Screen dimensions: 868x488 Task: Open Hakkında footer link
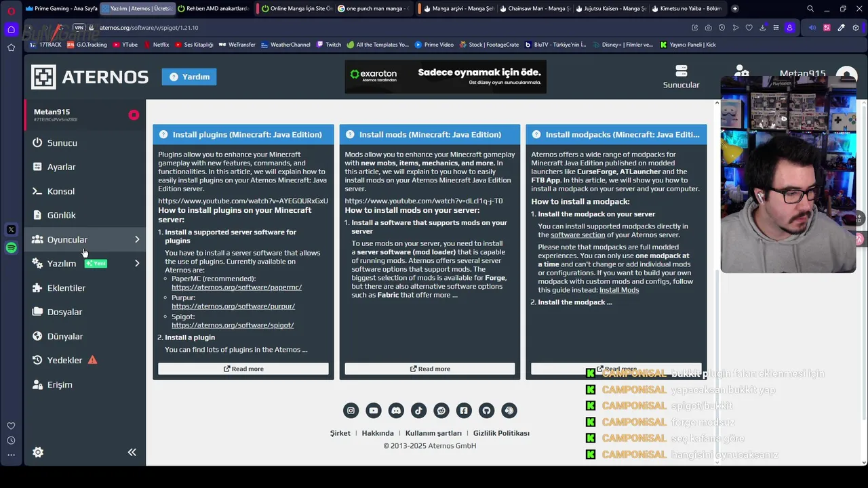tap(378, 433)
